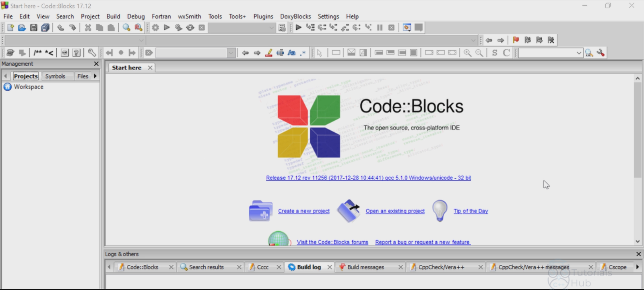644x290 pixels.
Task: Open DoxyBlocks preferences wrench icon
Action: click(92, 53)
